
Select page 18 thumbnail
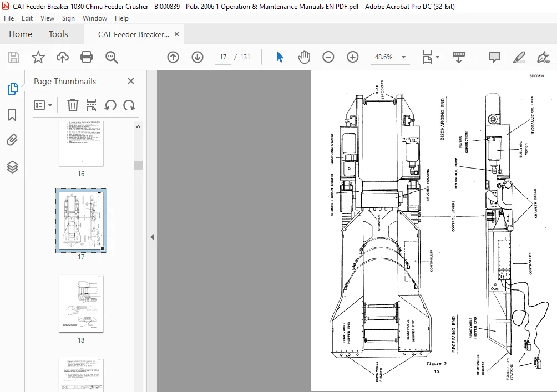[81, 304]
